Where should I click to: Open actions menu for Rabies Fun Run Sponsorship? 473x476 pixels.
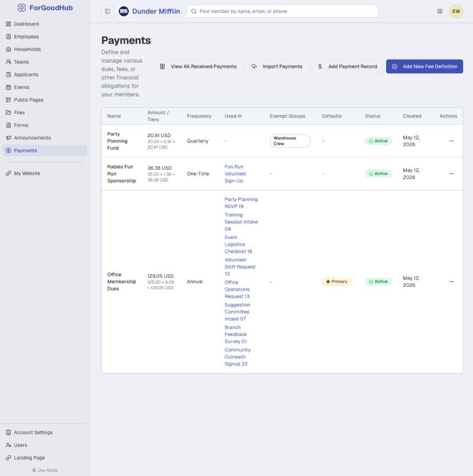click(x=451, y=174)
